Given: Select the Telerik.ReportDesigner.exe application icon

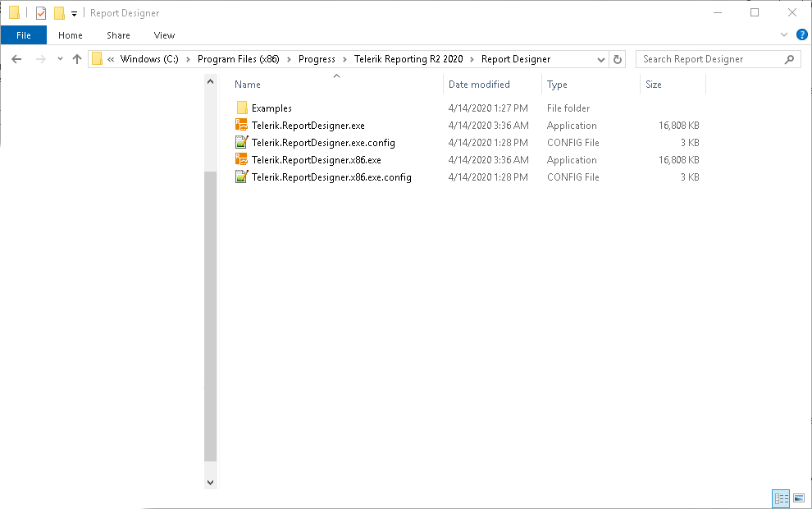Looking at the screenshot, I should click(241, 125).
